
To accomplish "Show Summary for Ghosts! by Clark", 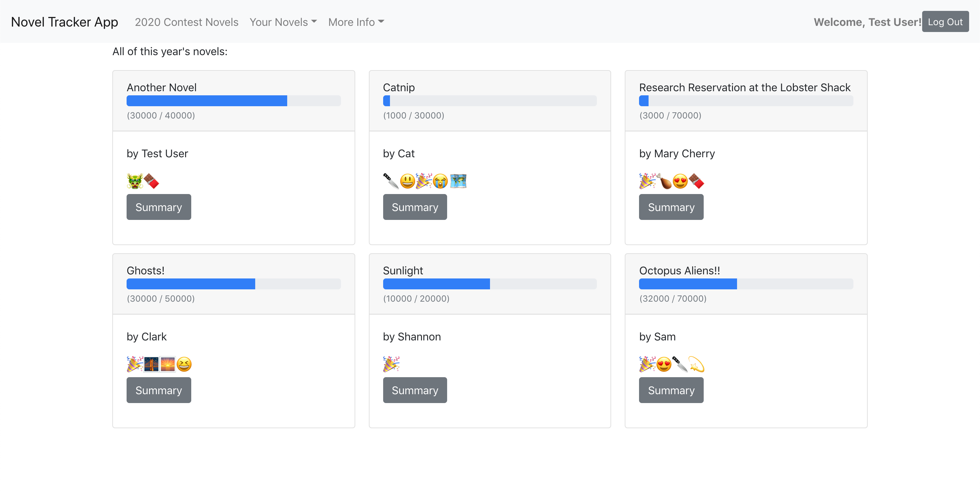I will [x=159, y=390].
